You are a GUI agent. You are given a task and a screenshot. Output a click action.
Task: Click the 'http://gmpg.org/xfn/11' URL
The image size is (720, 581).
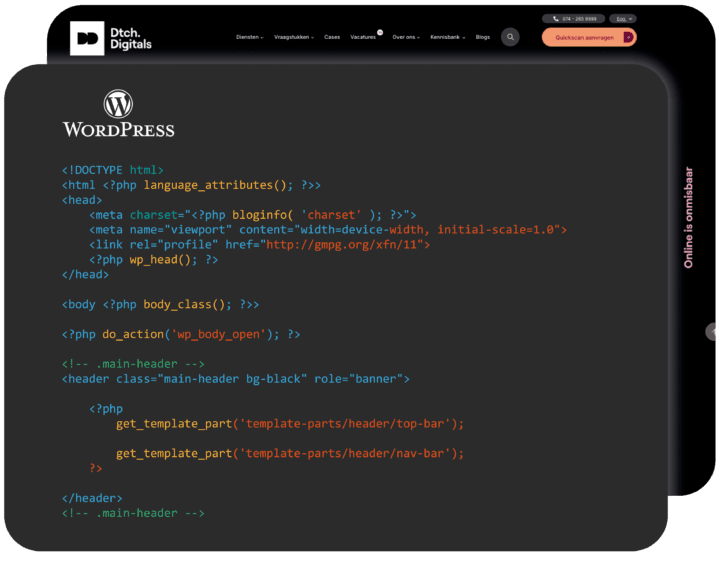point(341,245)
